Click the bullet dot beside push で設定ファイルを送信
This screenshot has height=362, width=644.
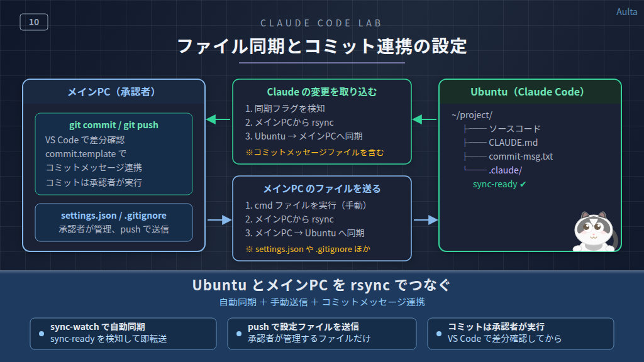pos(239,333)
